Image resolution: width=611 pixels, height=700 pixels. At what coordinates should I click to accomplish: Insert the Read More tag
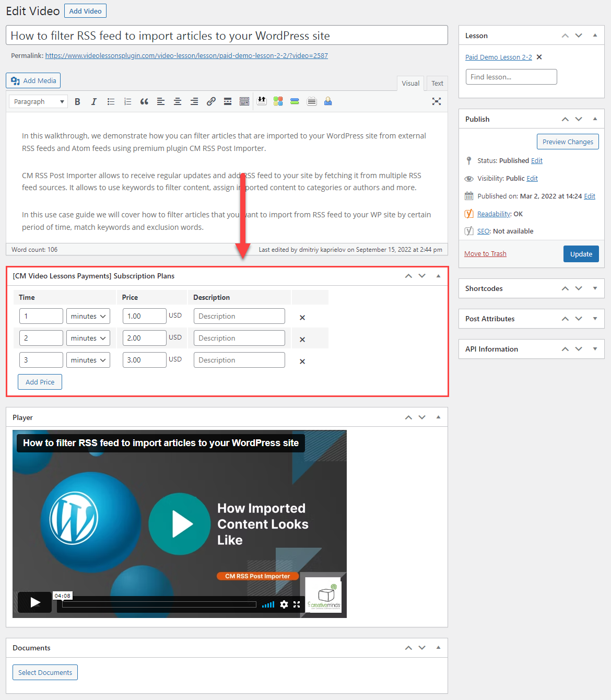[x=228, y=101]
